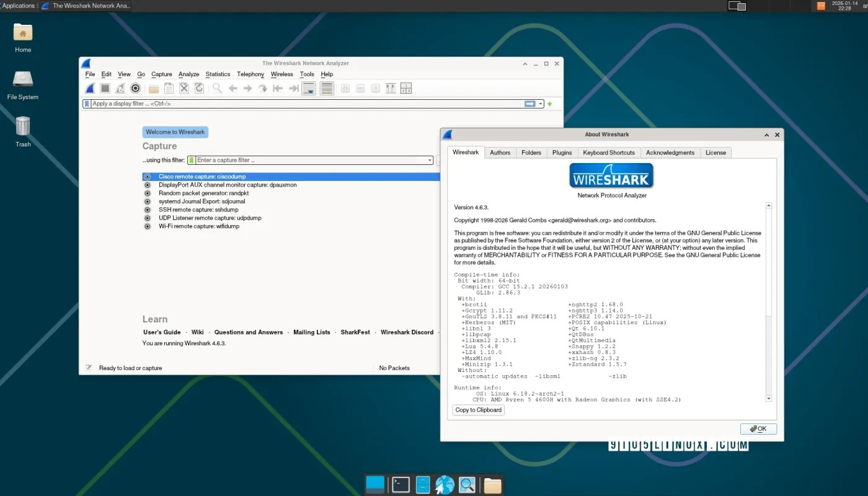This screenshot has width=868, height=496.
Task: Open a capture file via toolbar folder icon
Action: [153, 88]
